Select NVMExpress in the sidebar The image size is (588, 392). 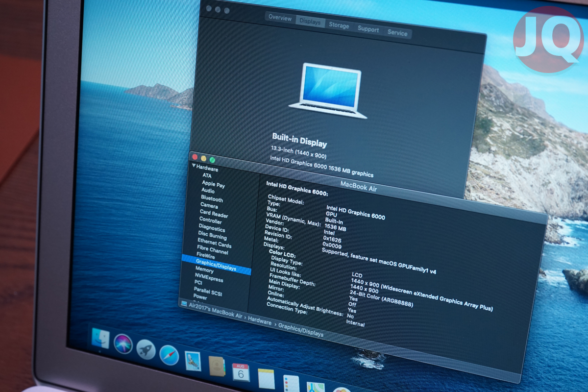click(x=209, y=278)
